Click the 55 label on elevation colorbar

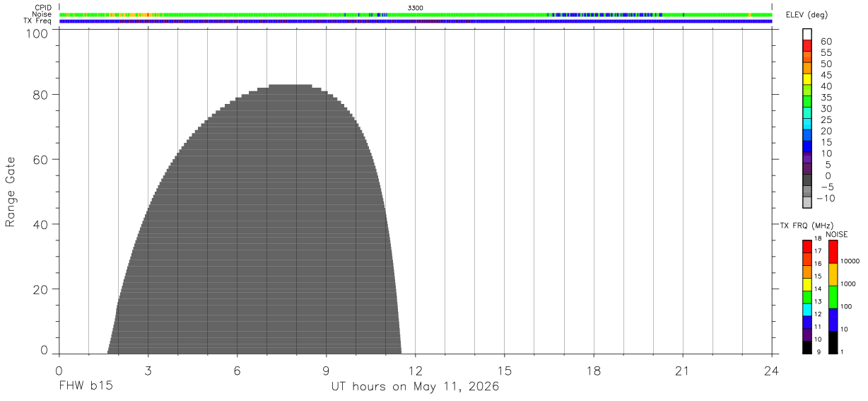pyautogui.click(x=826, y=53)
